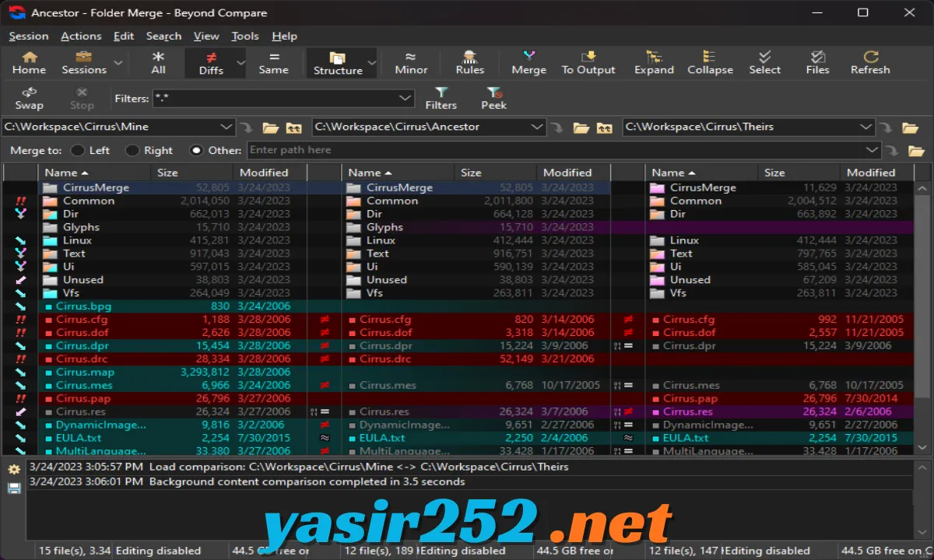Click the browse folder icon beside Mine path
Image resolution: width=934 pixels, height=560 pixels.
270,128
